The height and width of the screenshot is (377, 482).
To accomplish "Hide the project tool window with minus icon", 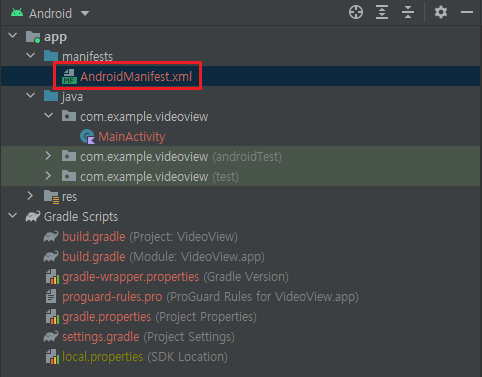I will (x=467, y=12).
